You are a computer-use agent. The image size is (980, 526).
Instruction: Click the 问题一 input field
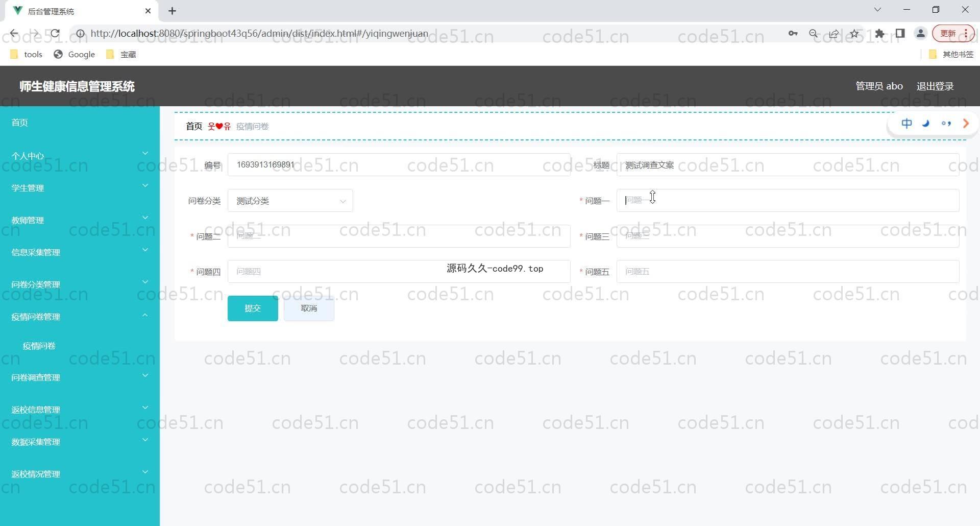point(788,201)
